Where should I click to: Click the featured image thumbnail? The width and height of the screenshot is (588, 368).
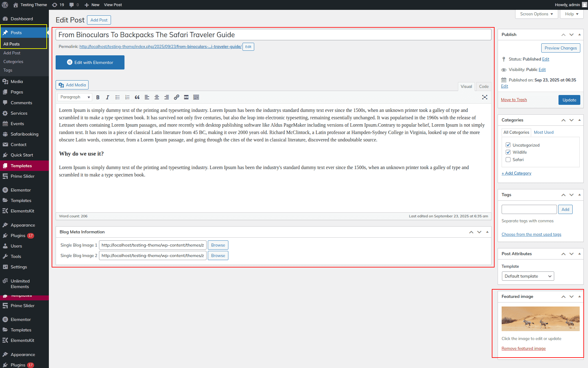pos(540,319)
